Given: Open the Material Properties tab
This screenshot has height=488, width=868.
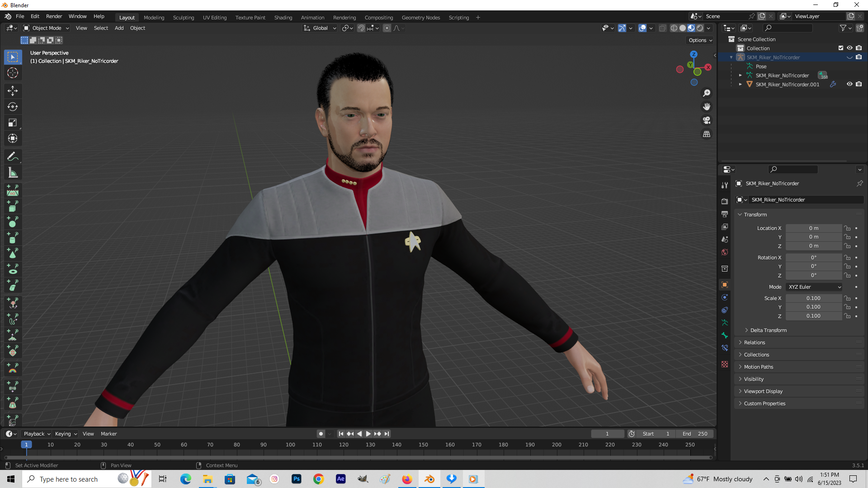Looking at the screenshot, I should 725,364.
